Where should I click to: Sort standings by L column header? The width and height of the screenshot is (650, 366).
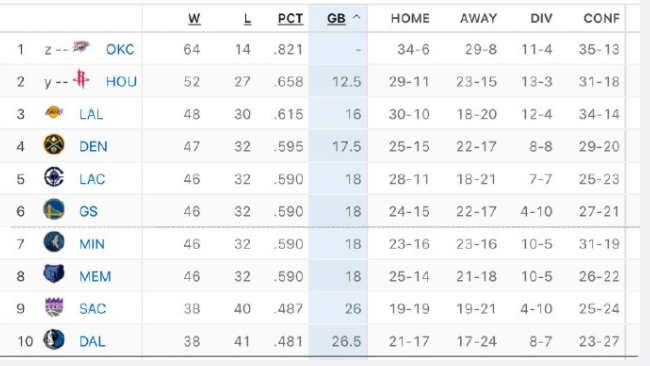point(247,19)
